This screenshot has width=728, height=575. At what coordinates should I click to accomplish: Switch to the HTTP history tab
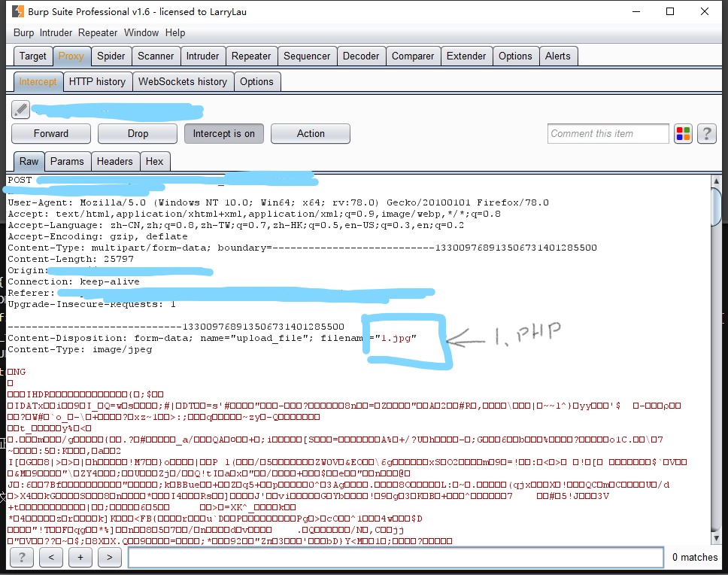click(x=97, y=81)
